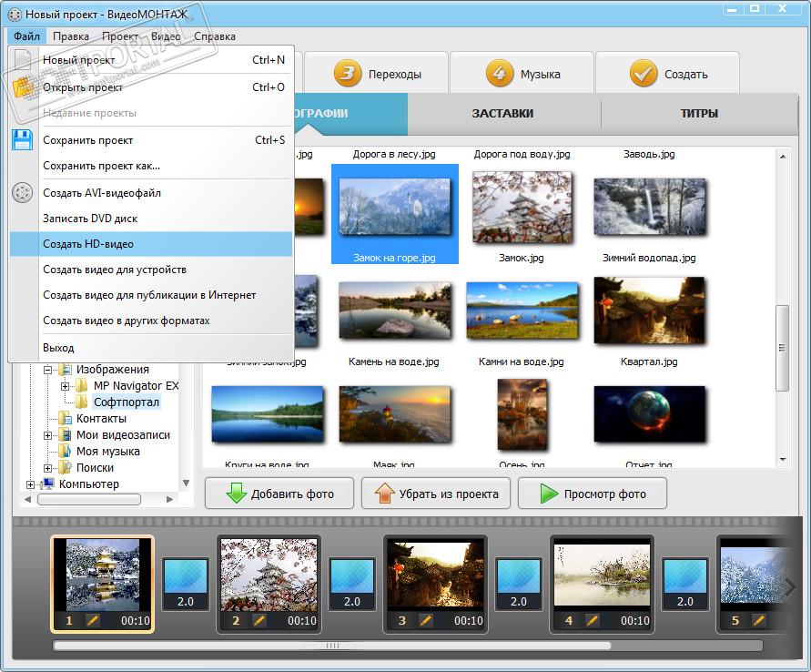Go to the Создать step tab
The image size is (811, 672).
pos(668,74)
